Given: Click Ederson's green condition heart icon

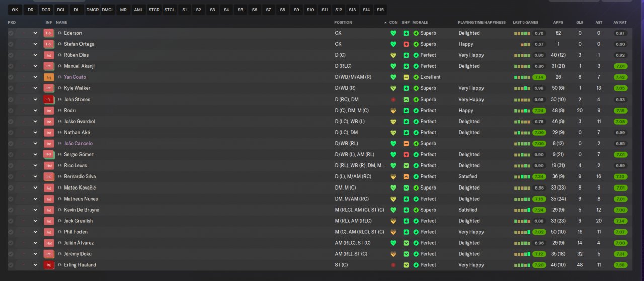Looking at the screenshot, I should coord(393,33).
